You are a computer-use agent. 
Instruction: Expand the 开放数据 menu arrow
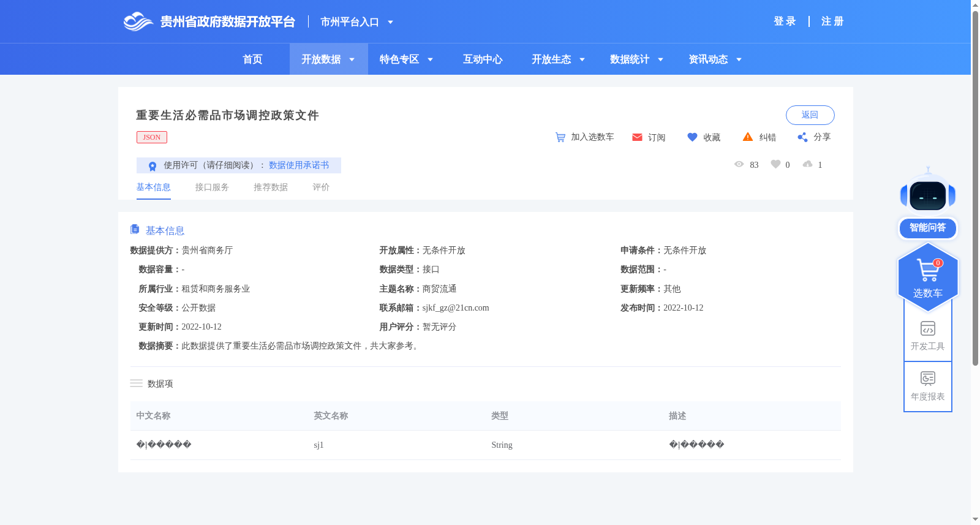click(352, 59)
